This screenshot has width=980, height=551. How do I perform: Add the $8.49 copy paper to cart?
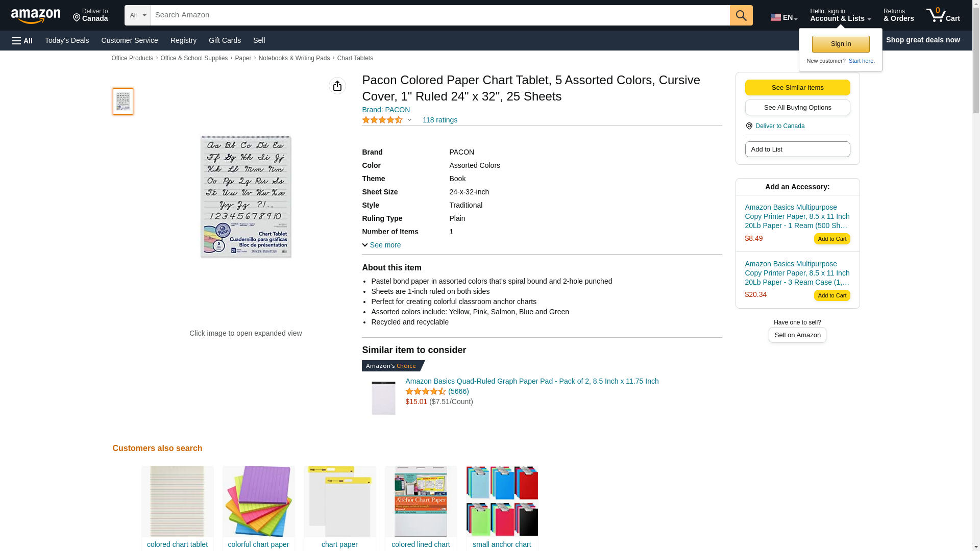[x=832, y=239]
